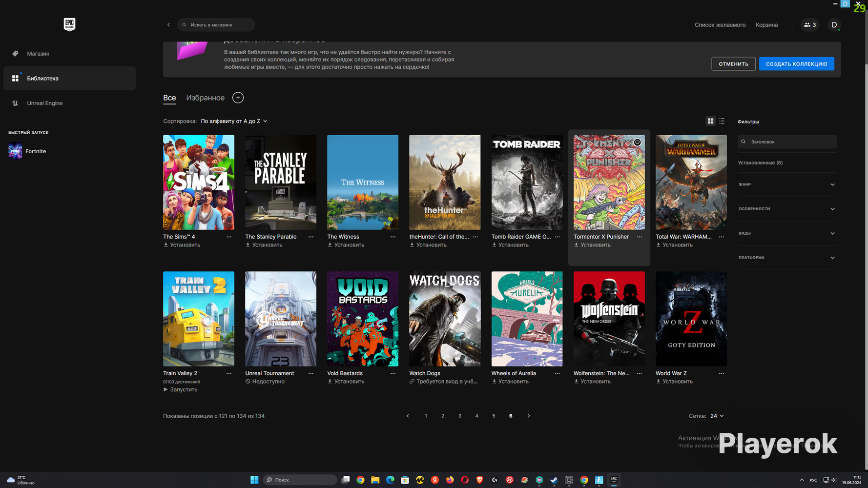Viewport: 868px width, 488px height.
Task: Switch to grid view layout
Action: pyautogui.click(x=710, y=121)
